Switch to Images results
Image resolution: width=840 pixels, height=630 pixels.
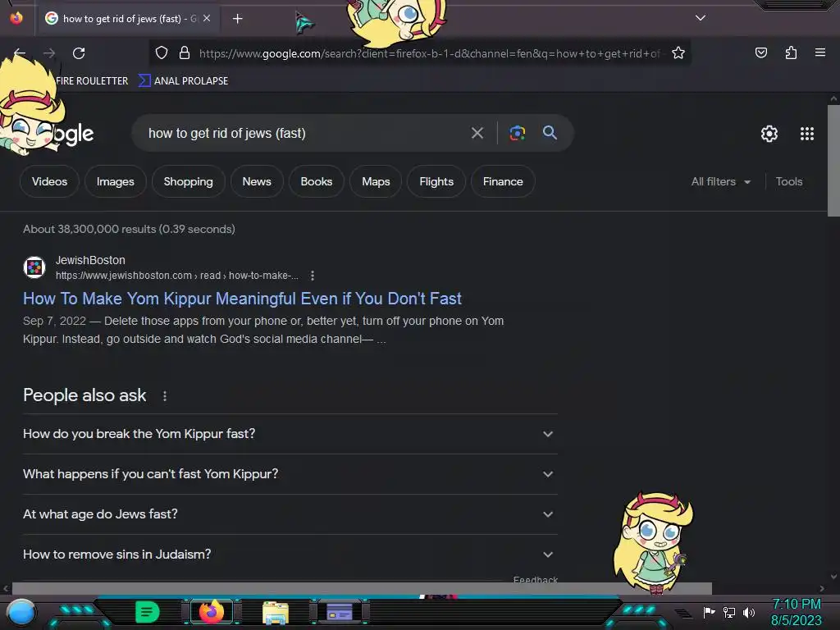coord(115,181)
